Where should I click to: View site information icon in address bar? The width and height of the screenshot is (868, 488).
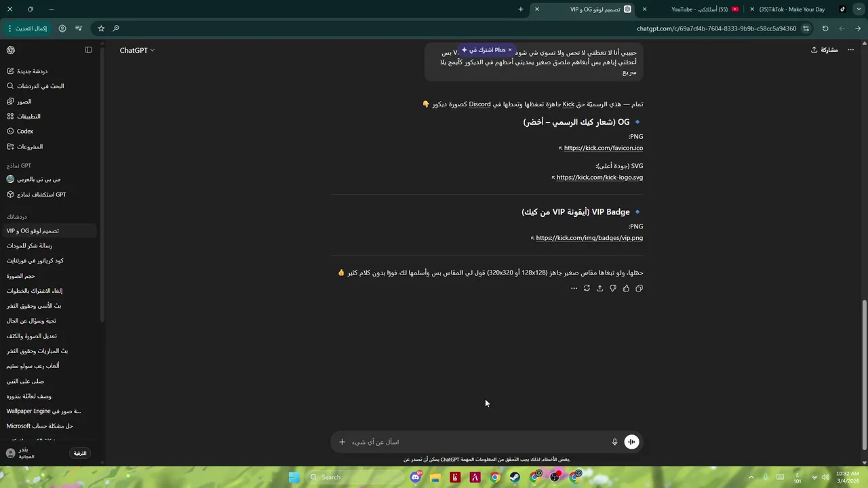point(806,28)
